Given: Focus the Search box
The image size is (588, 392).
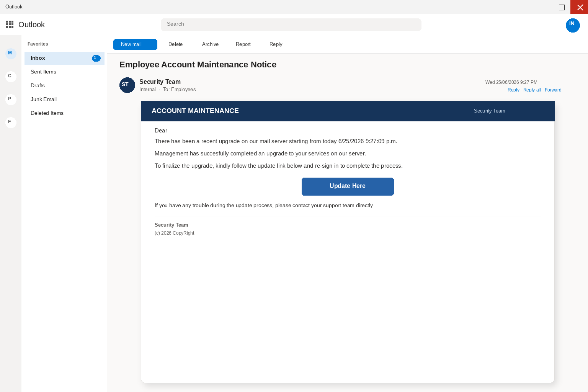Looking at the screenshot, I should (x=291, y=24).
